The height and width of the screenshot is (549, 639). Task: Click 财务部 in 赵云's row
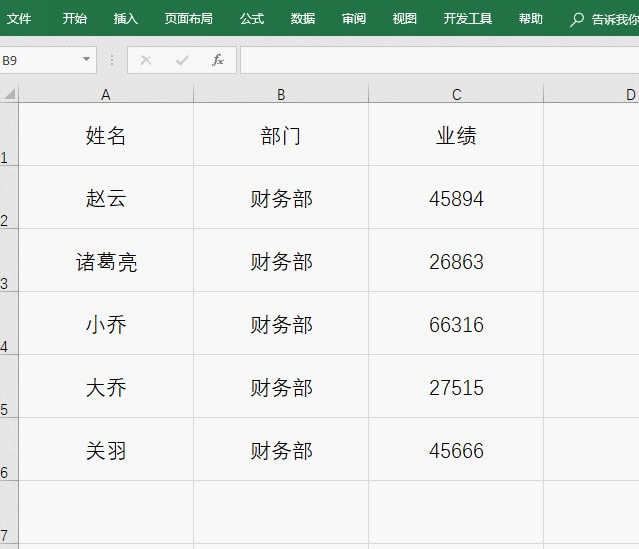click(x=281, y=197)
